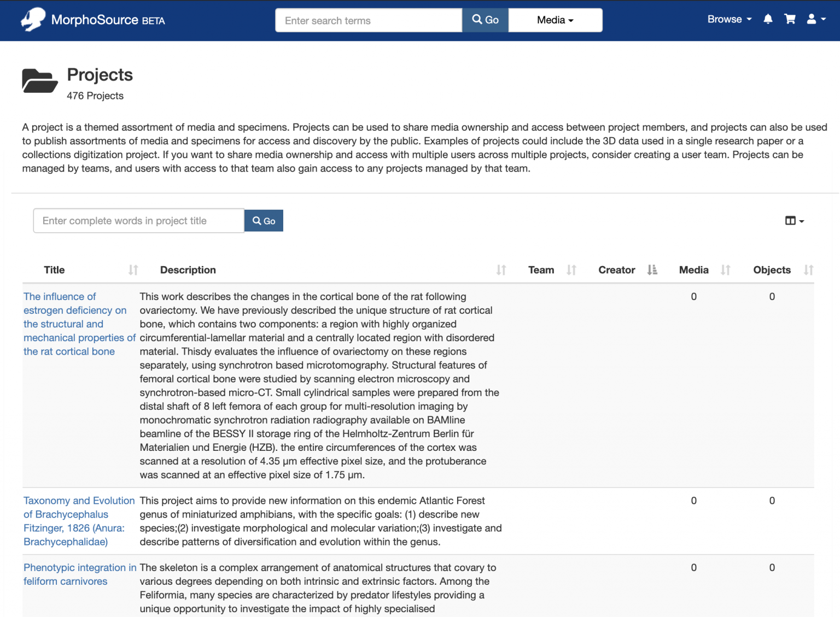Screen dimensions: 840x617
Task: Toggle sorting on the Media column
Action: [x=726, y=269]
